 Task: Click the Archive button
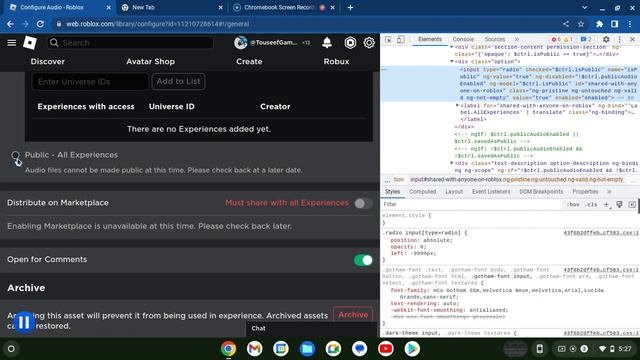click(x=353, y=315)
